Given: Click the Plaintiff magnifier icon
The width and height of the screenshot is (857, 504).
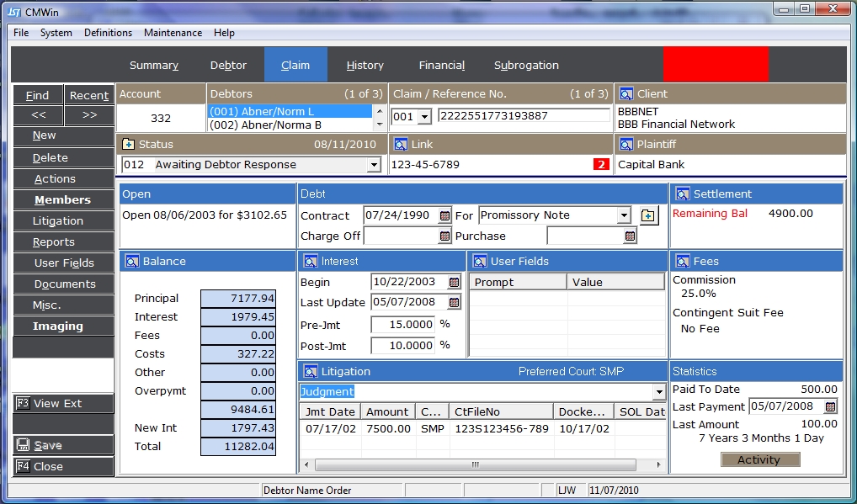Looking at the screenshot, I should pos(625,145).
